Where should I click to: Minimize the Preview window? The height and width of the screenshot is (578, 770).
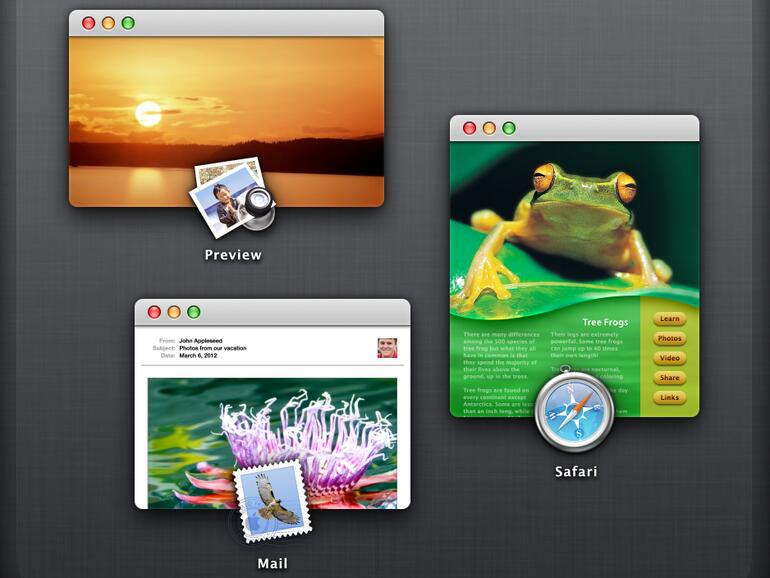click(x=108, y=23)
